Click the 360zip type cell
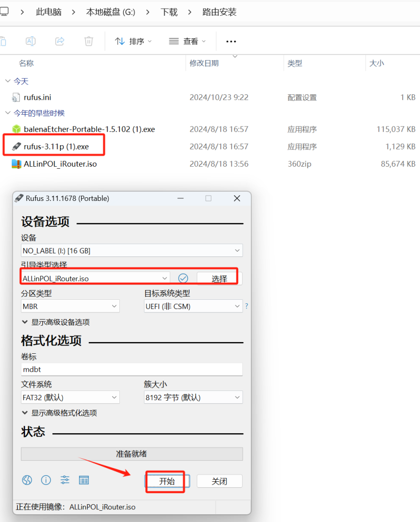This screenshot has width=420, height=522. (x=300, y=164)
